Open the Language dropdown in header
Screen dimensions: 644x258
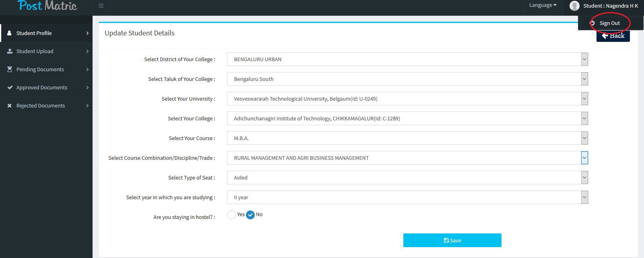[543, 5]
